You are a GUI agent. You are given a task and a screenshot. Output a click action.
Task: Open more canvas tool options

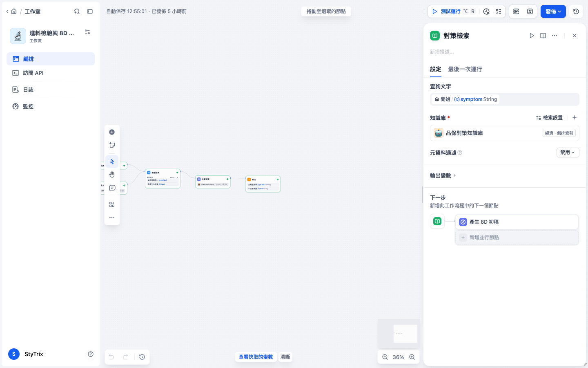(x=112, y=218)
